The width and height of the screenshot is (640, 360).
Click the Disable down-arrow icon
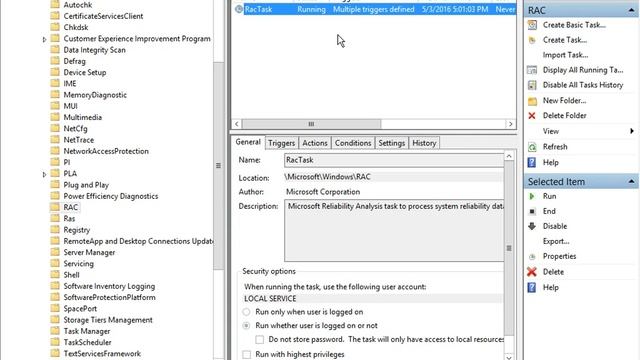click(x=532, y=226)
